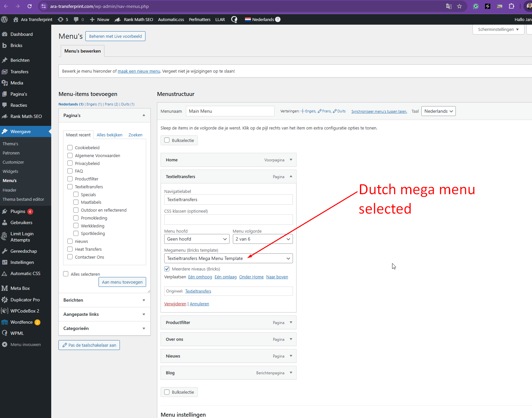Viewport: 532px width, 418px height.
Task: Bookmark page with the star icon
Action: (x=459, y=6)
